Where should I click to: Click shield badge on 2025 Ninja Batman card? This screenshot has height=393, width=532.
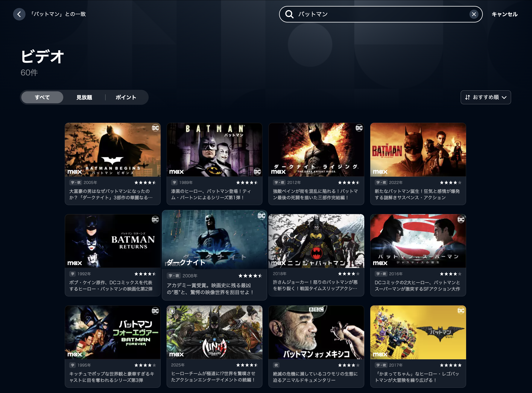(172, 311)
